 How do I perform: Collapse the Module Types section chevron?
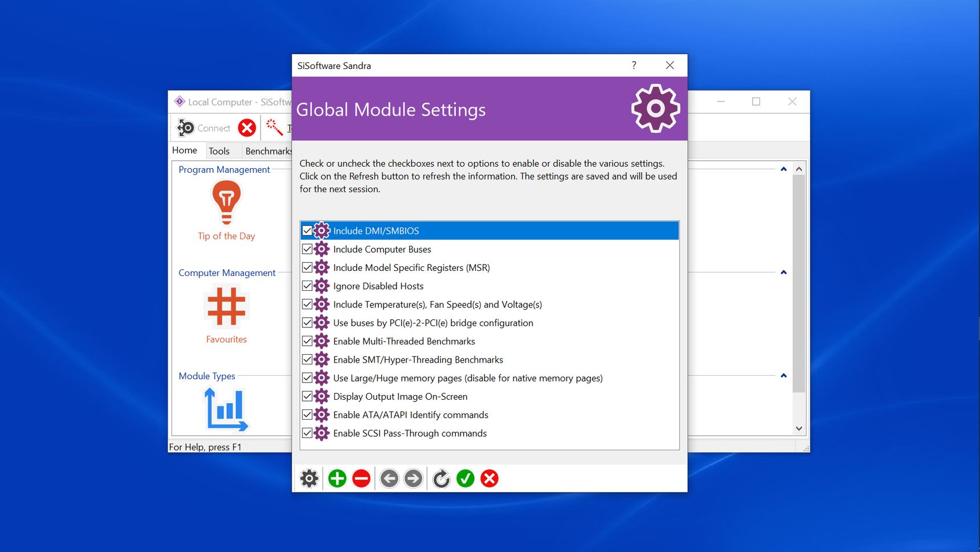coord(783,376)
